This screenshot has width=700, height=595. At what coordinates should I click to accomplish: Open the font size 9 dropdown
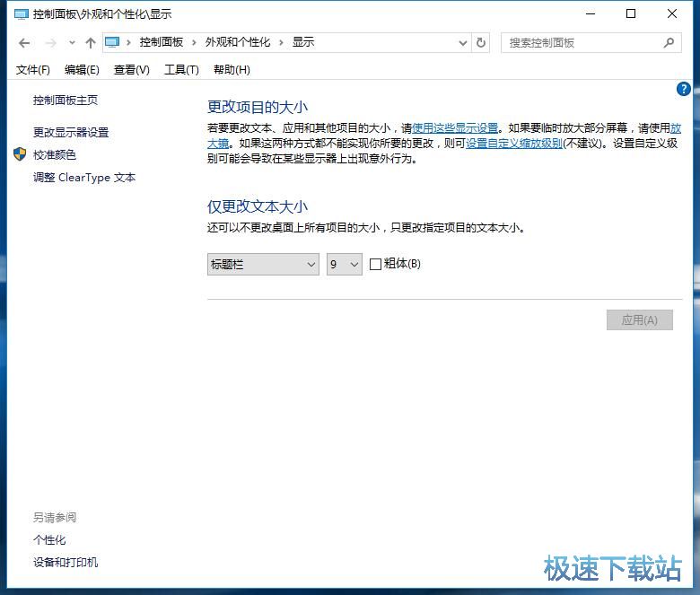(x=345, y=264)
